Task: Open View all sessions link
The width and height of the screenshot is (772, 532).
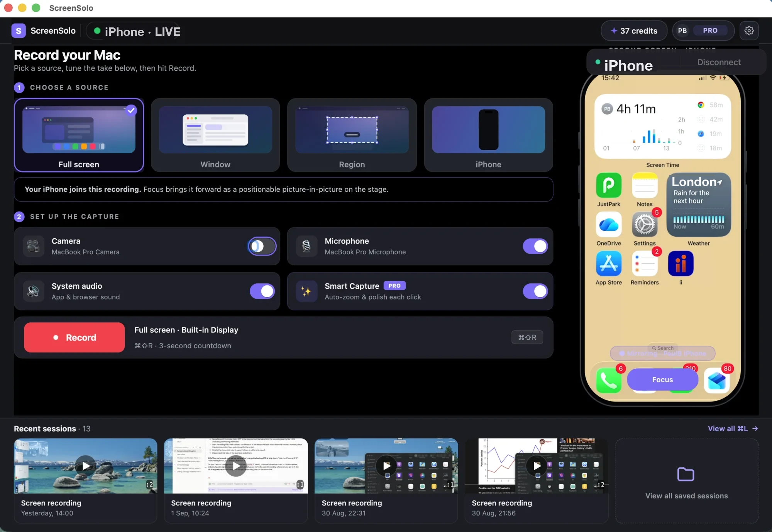Action: pyautogui.click(x=733, y=429)
